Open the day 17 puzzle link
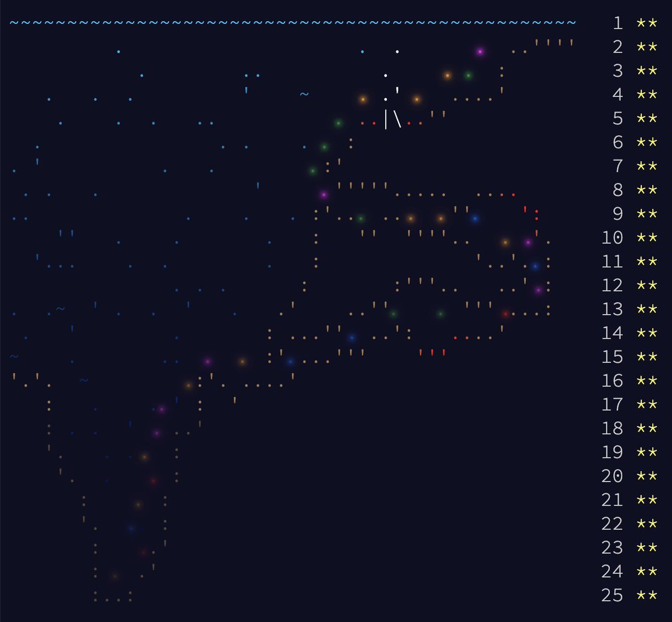The image size is (672, 622). 612,404
